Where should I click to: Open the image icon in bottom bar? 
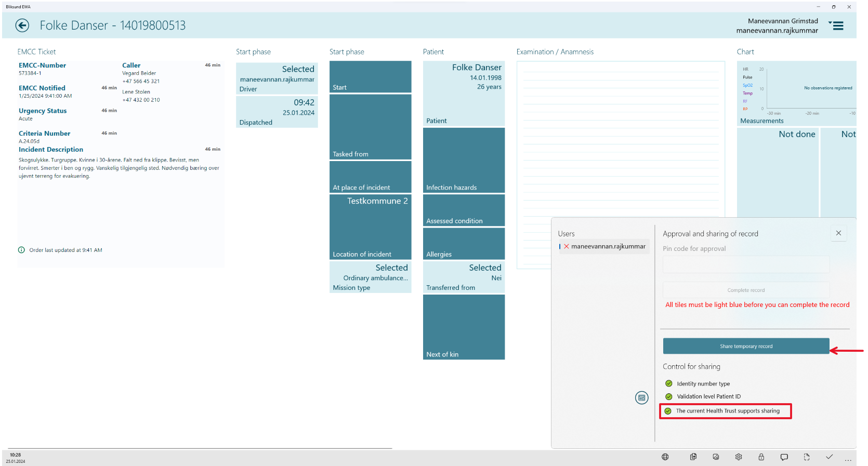click(716, 457)
